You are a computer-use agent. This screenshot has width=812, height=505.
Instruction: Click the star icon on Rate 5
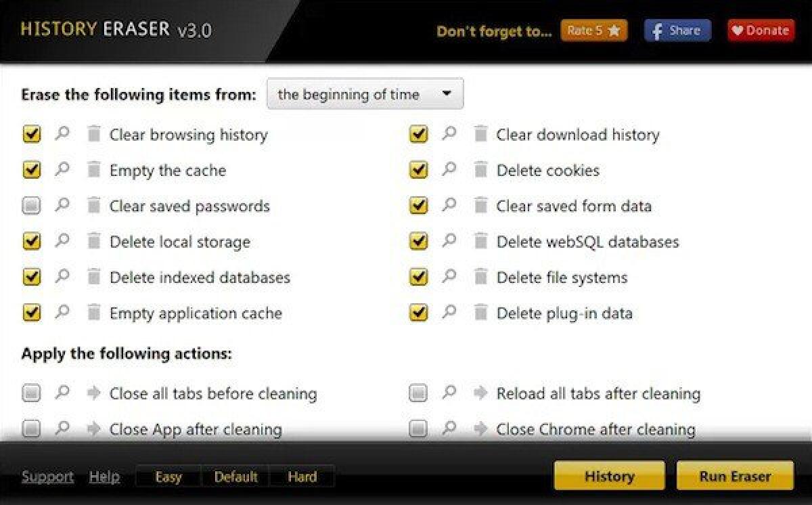614,30
